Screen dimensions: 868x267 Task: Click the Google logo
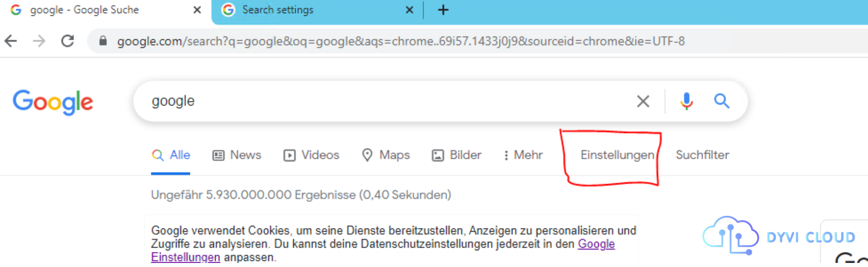(53, 102)
